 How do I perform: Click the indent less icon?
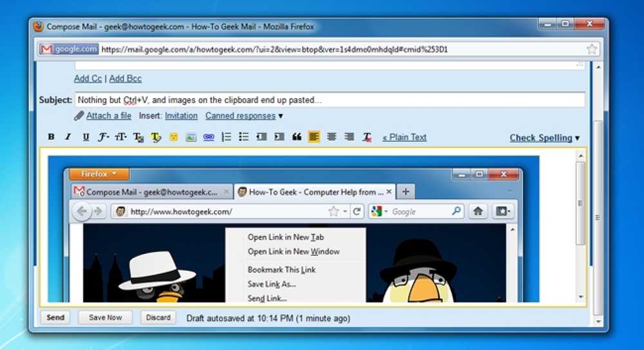pos(261,137)
